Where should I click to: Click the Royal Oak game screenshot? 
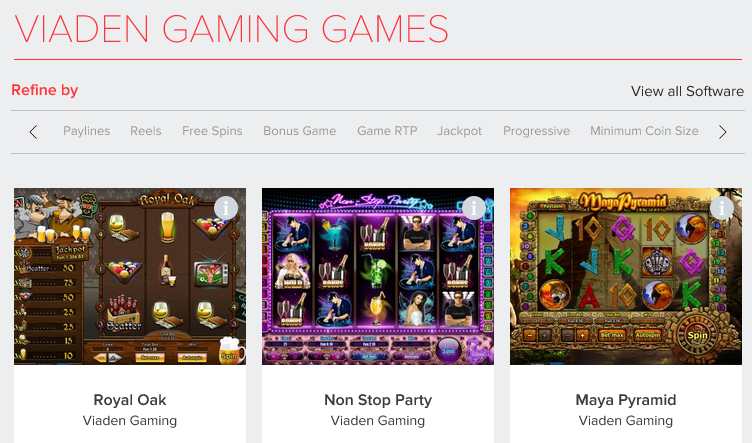130,277
